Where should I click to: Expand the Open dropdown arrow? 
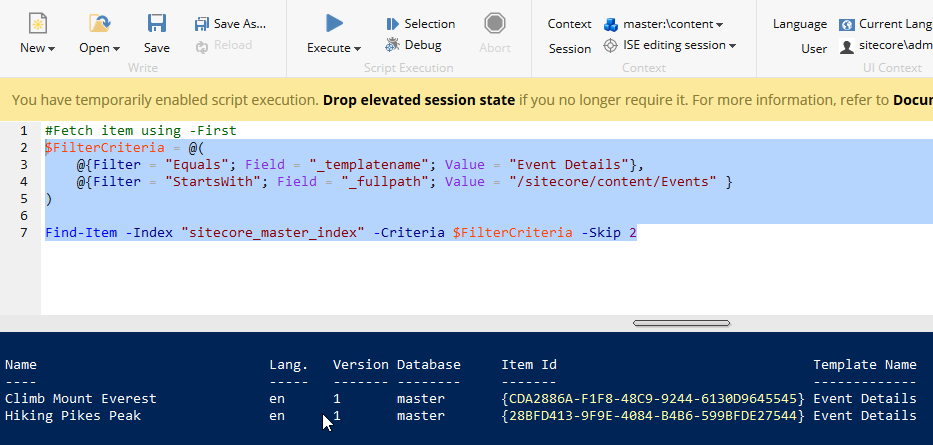[x=115, y=48]
